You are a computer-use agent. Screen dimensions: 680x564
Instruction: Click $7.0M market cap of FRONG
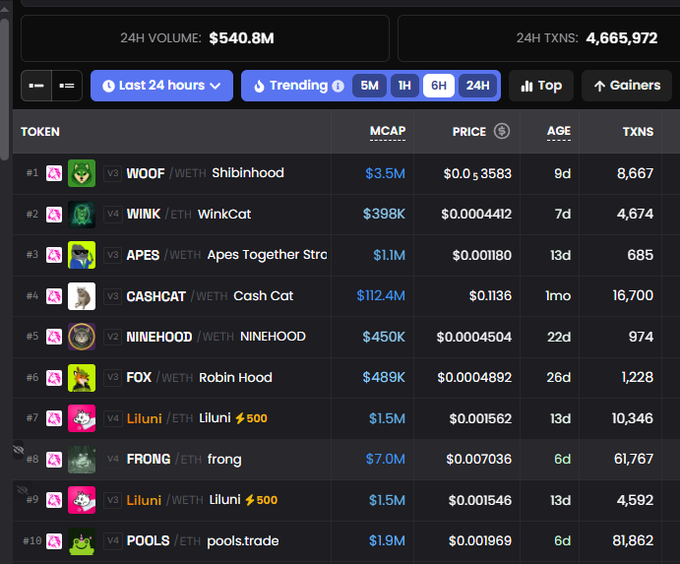(x=386, y=460)
